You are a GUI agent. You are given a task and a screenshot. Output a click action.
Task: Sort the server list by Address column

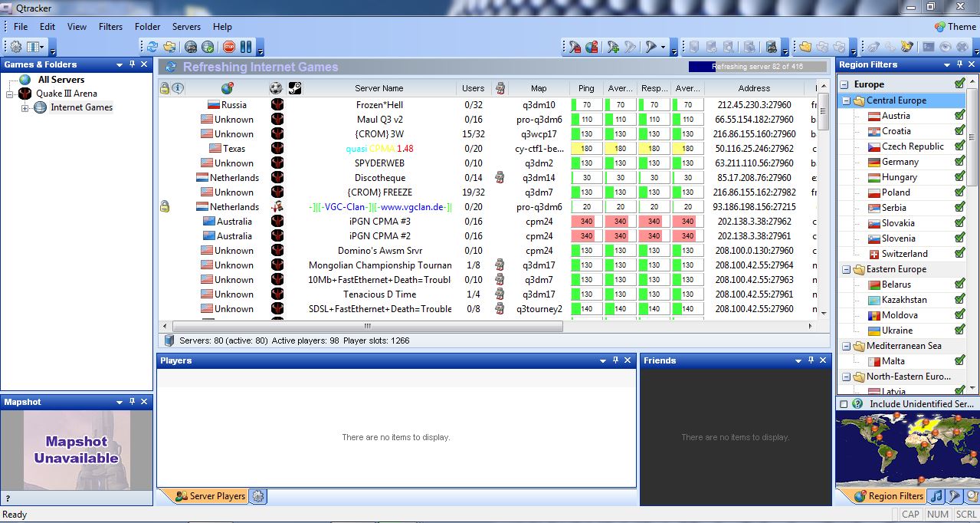coord(755,88)
